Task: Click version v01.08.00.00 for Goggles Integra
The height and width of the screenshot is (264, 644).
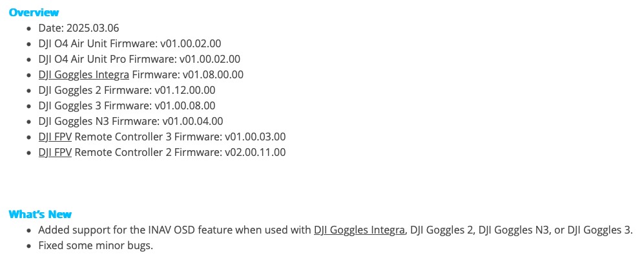Action: tap(213, 74)
